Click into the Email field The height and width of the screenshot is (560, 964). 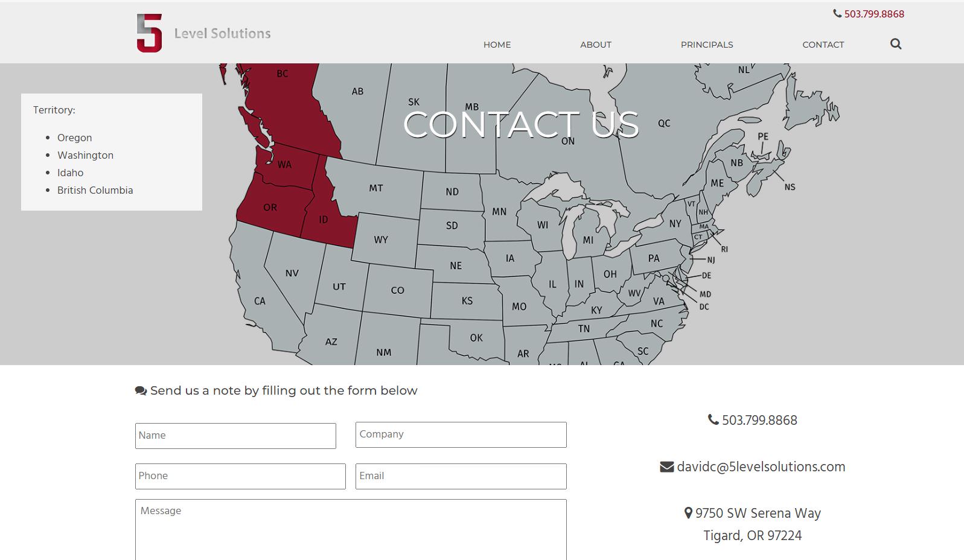coord(461,476)
